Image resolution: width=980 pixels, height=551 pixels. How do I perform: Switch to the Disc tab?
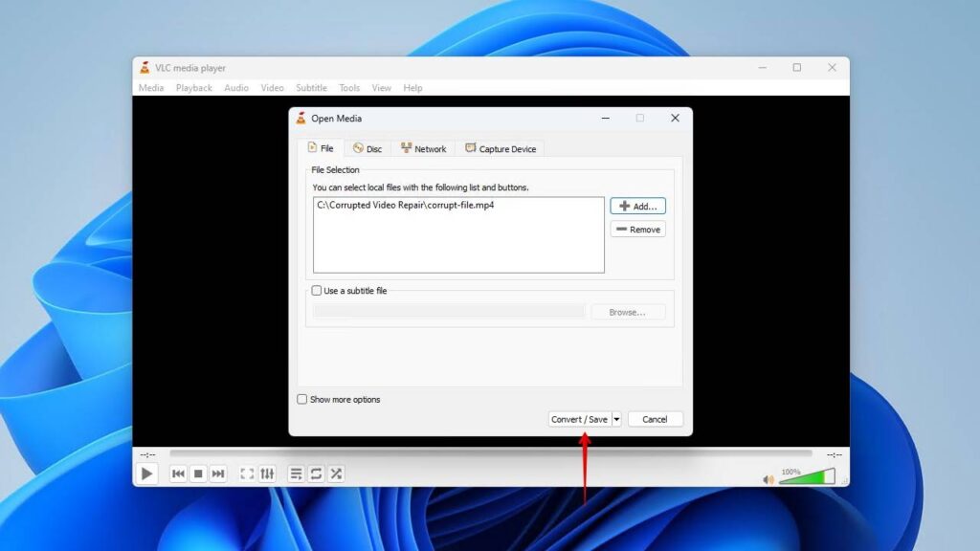click(367, 148)
